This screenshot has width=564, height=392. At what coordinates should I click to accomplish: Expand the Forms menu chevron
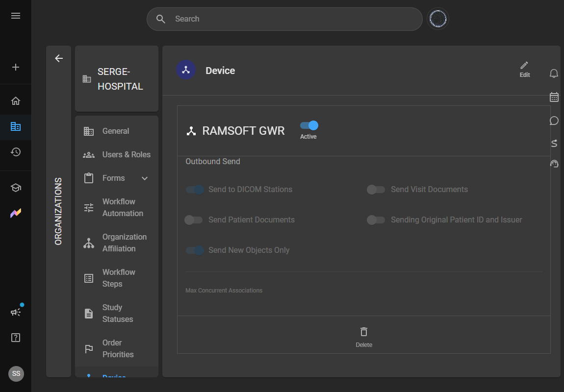145,178
